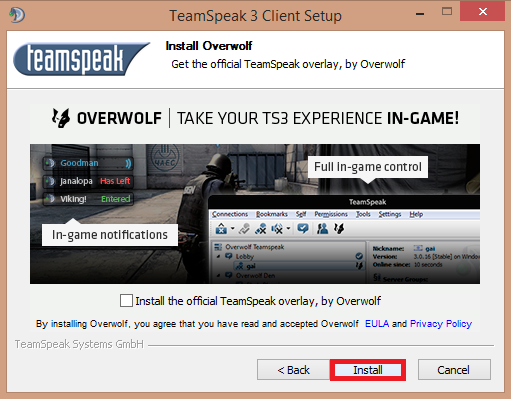Viewport: 511px width, 399px height.
Task: Open the Bookmarks menu in preview
Action: pos(272,214)
